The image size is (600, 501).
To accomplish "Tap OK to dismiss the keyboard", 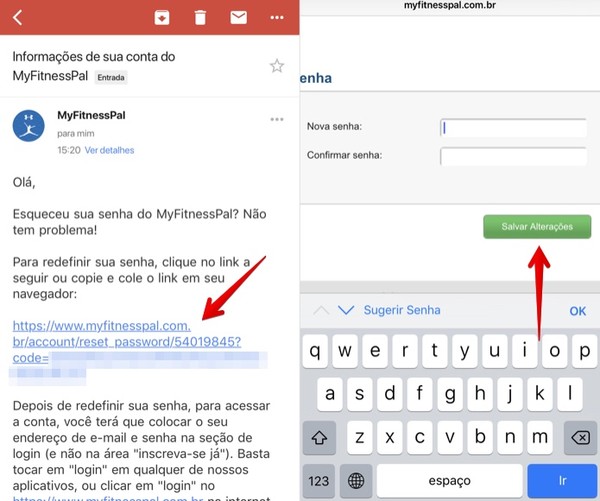I will (577, 311).
